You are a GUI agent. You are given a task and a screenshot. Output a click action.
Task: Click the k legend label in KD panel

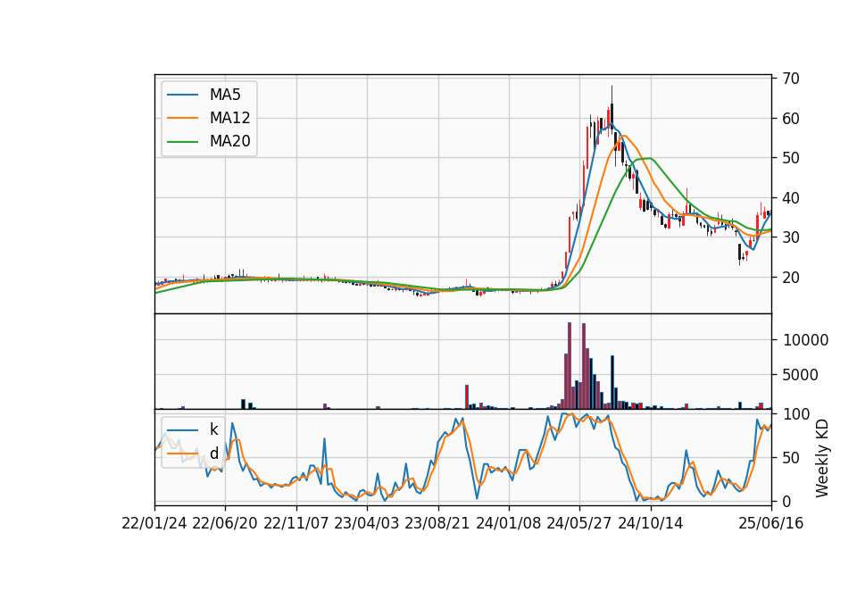[x=213, y=429]
